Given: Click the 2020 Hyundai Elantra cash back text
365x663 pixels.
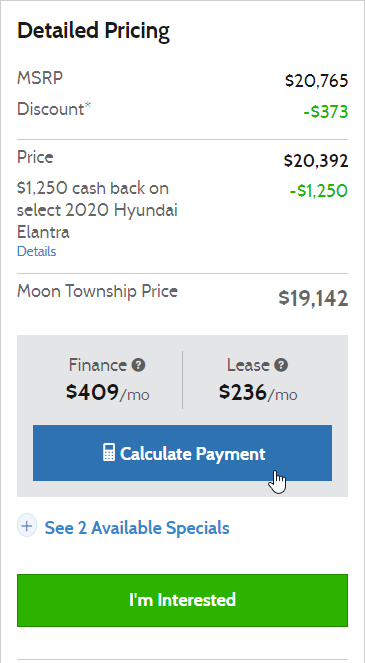Looking at the screenshot, I should (x=97, y=210).
